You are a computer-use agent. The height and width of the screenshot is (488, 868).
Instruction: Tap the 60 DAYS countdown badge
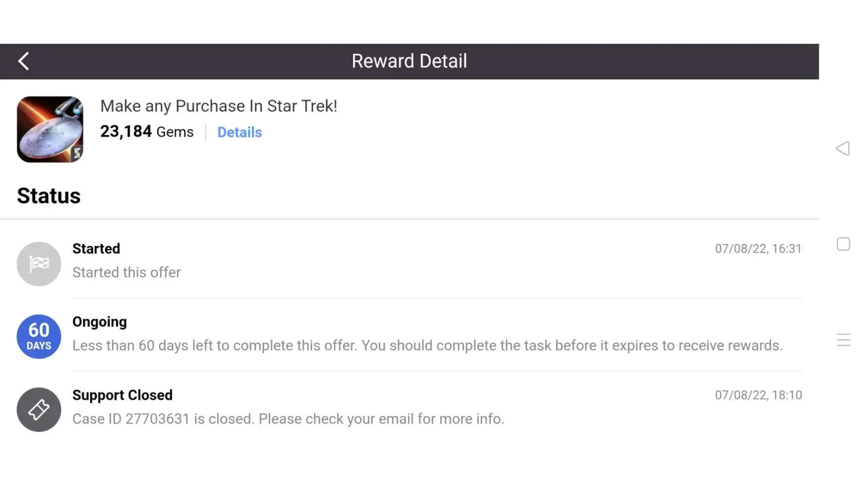(39, 337)
